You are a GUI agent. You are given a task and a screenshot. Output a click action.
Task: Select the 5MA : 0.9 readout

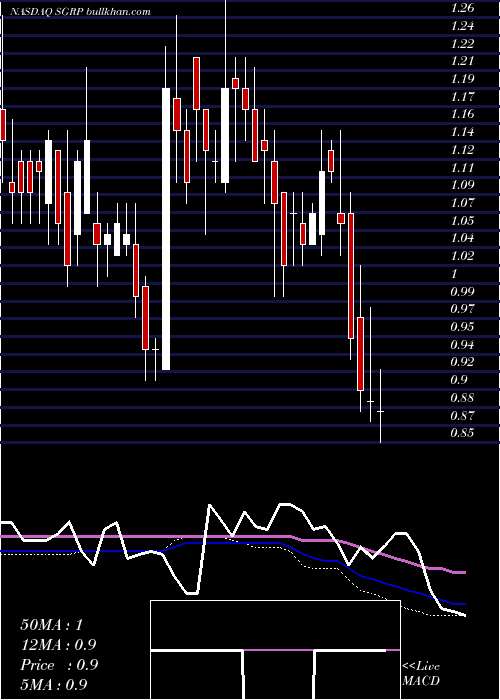pyautogui.click(x=54, y=685)
